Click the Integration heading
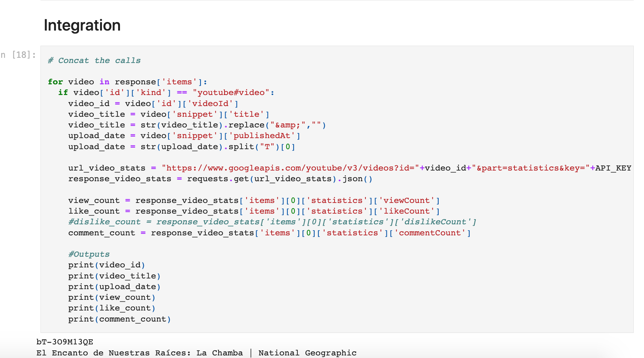The image size is (644, 358). 82,25
